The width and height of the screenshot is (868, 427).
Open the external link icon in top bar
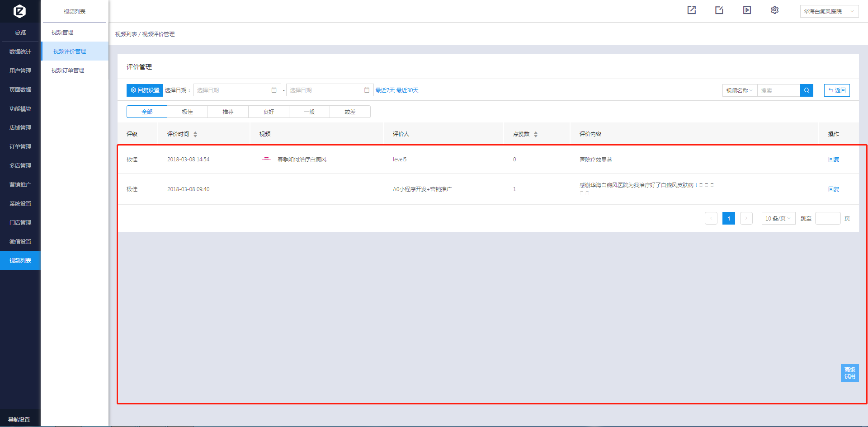691,10
